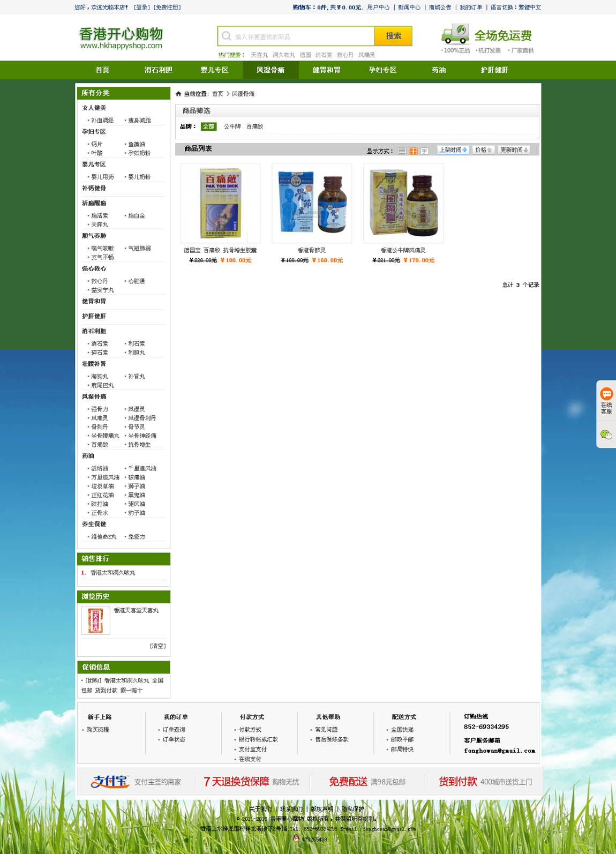The image size is (616, 854).
Task: Open 千里追风油 category in sidebar
Action: (142, 469)
